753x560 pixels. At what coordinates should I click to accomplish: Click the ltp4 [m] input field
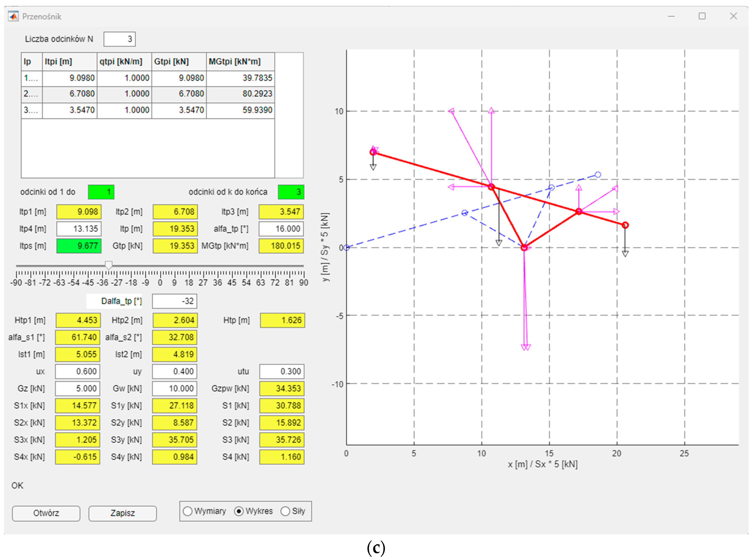(79, 229)
